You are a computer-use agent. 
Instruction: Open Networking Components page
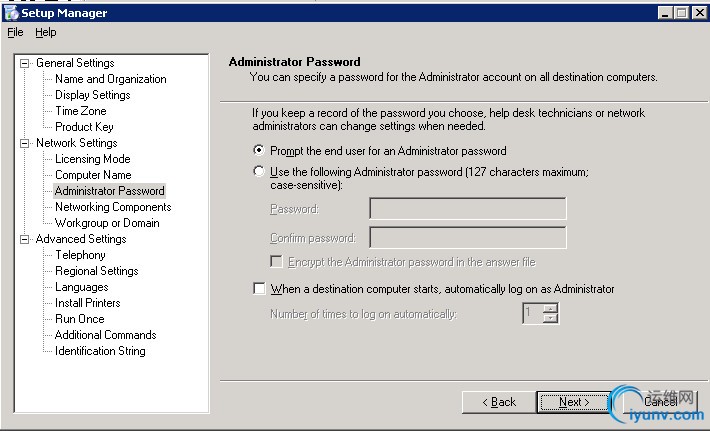(x=113, y=207)
